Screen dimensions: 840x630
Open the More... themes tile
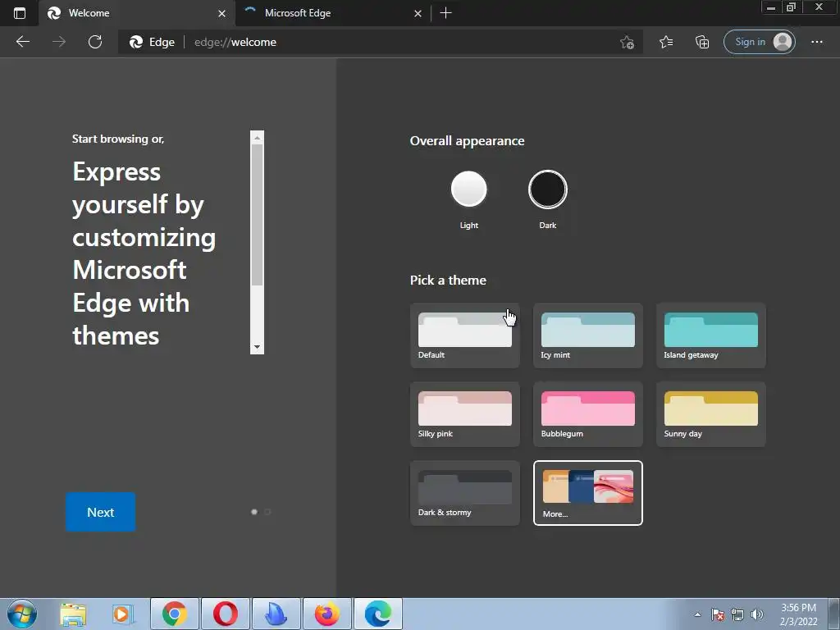point(587,493)
